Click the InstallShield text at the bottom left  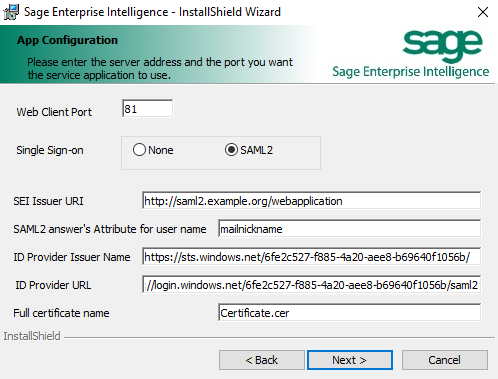tap(32, 336)
